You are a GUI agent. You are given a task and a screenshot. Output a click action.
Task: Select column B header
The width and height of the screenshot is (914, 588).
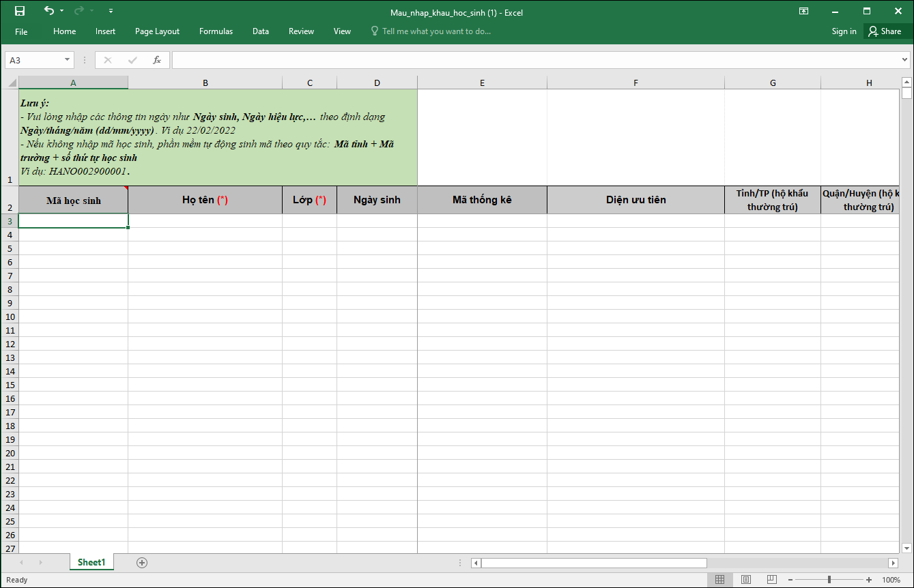205,83
